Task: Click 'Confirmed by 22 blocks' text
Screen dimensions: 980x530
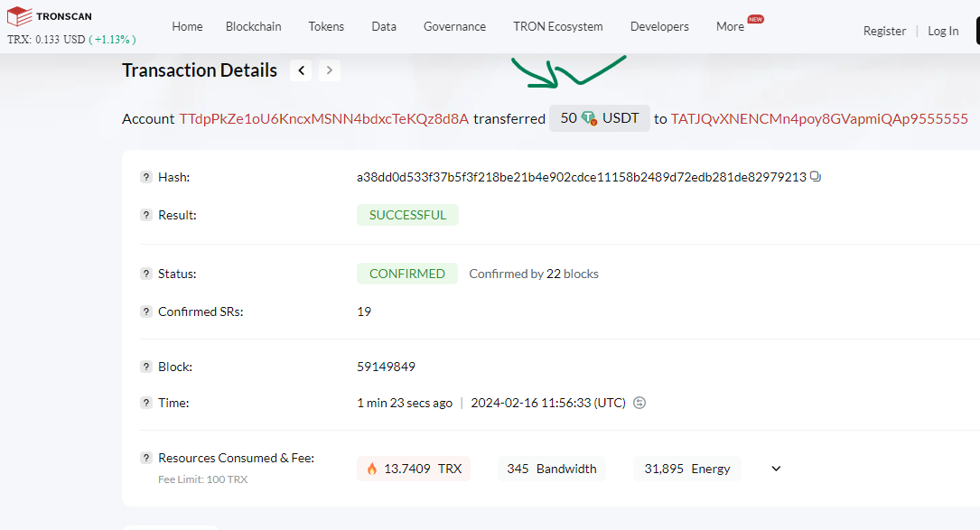Action: tap(534, 274)
